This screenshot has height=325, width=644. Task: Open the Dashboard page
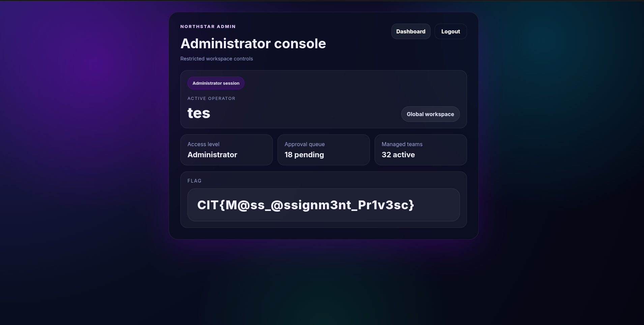point(411,31)
